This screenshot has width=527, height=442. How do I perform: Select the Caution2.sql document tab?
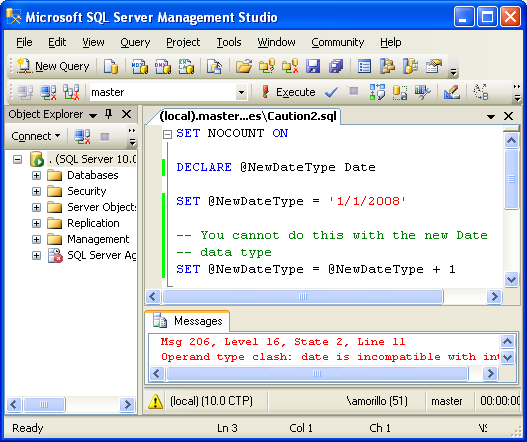[x=248, y=116]
